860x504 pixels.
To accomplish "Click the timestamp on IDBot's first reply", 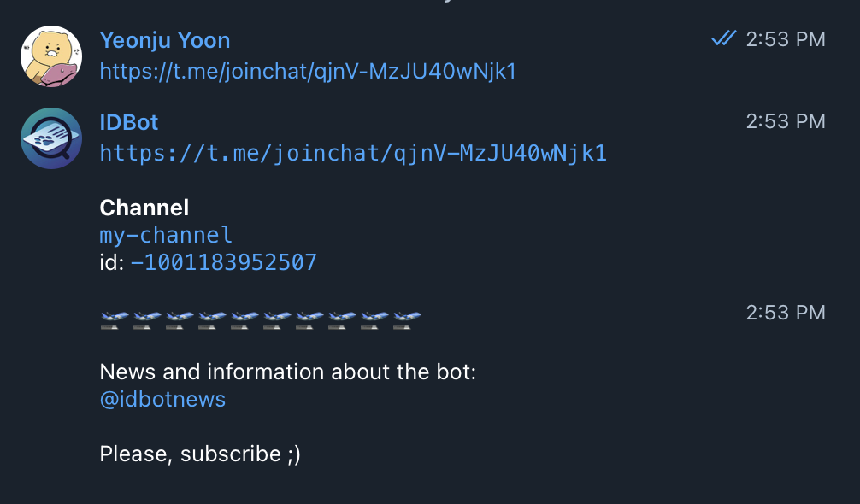I will (785, 121).
